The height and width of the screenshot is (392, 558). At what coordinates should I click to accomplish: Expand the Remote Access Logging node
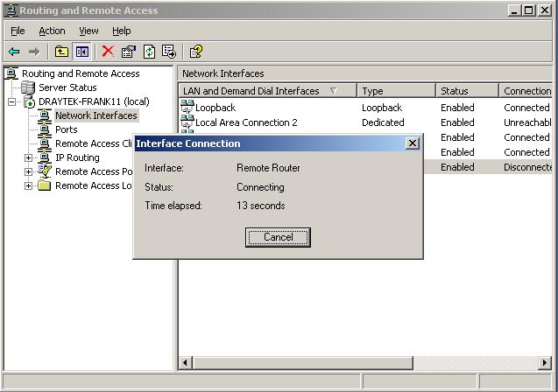[x=28, y=185]
